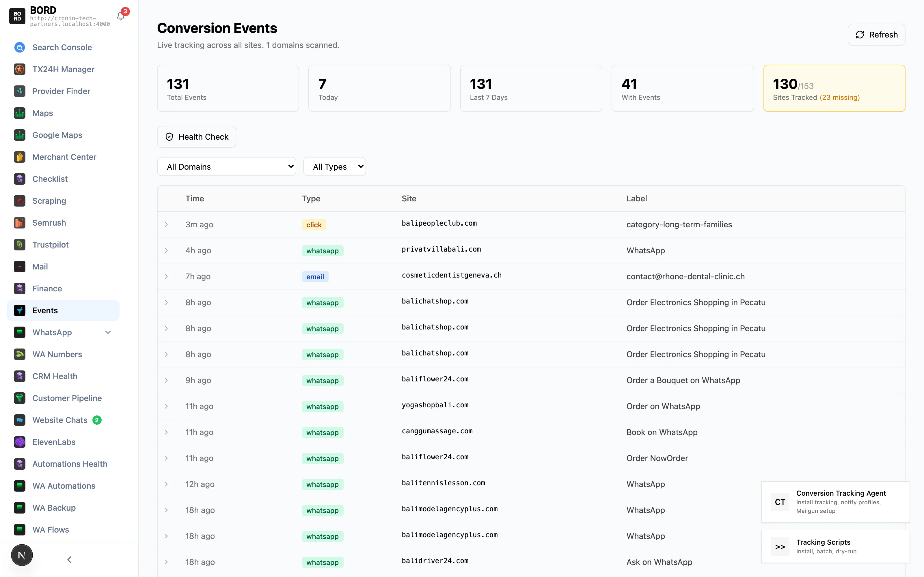This screenshot has height=577, width=924.
Task: Switch to the Events section
Action: pos(45,310)
